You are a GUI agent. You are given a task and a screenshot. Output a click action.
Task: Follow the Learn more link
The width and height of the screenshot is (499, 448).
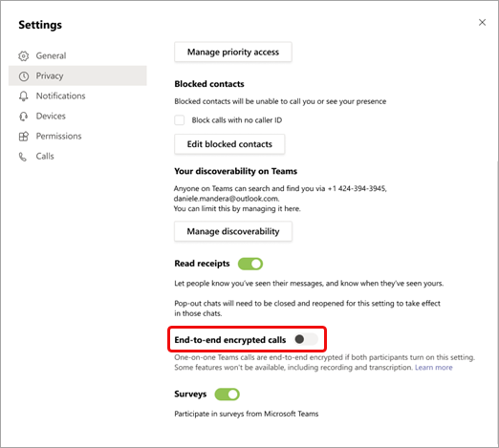click(x=433, y=368)
